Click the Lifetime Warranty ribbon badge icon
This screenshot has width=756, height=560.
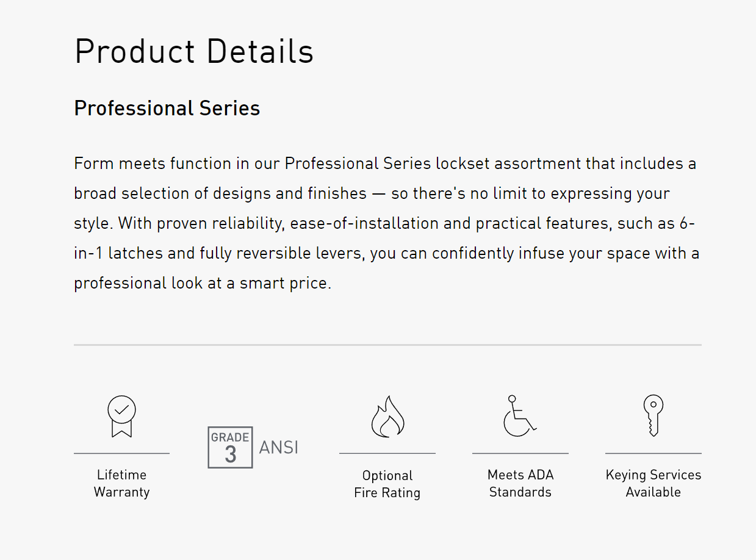[x=121, y=416]
